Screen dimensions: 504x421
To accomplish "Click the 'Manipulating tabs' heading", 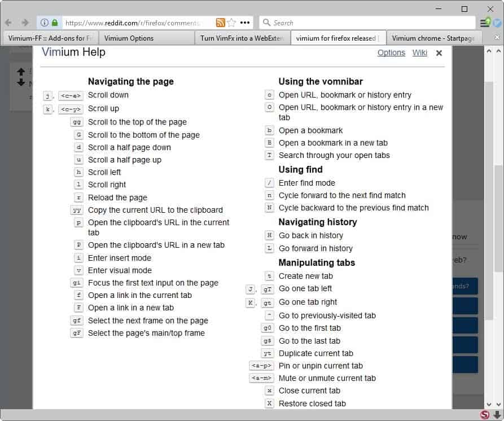I will 317,262.
